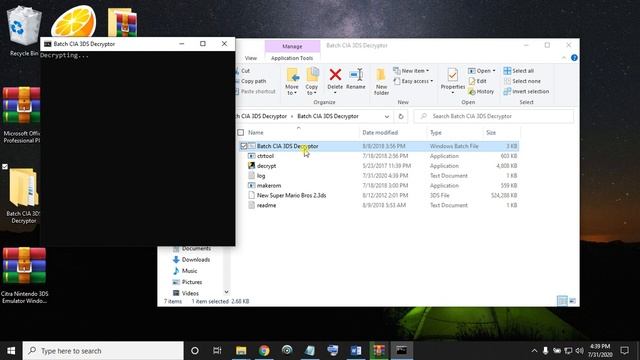Screen dimensions: 640x360
Task: Open Microsoft Word from taskbar
Action: (356, 351)
